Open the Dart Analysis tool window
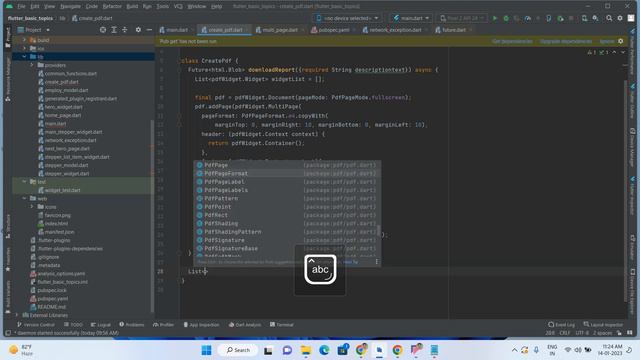 click(244, 324)
